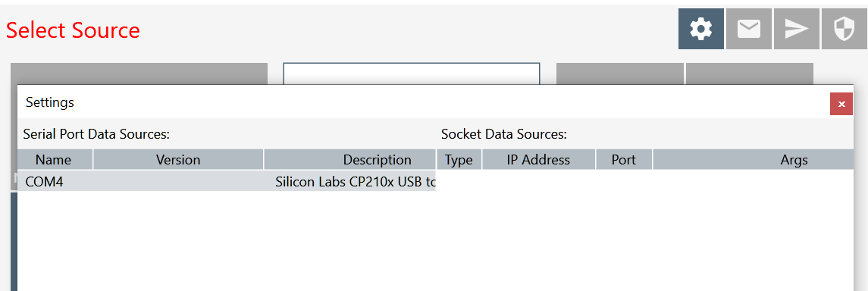Click the empty Socket Data Sources list
Image resolution: width=868 pixels, height=291 pixels.
point(645,230)
